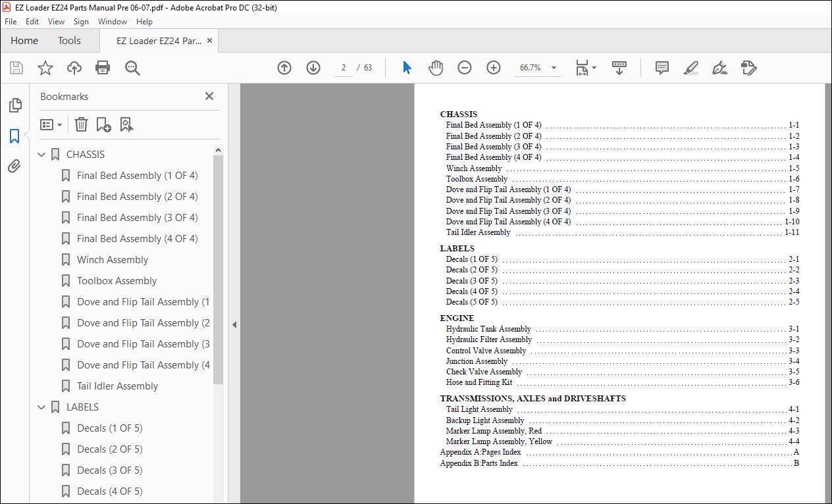Click CHASSIS bookmark label

[x=86, y=155]
